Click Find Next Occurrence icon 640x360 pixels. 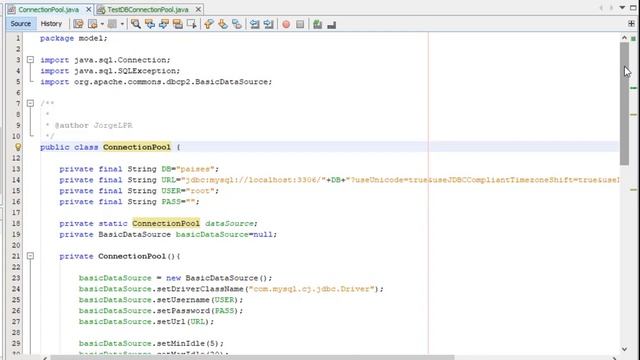[x=164, y=24]
